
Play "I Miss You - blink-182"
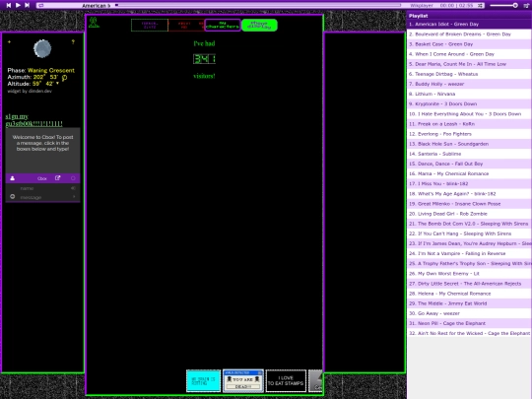click(469, 183)
